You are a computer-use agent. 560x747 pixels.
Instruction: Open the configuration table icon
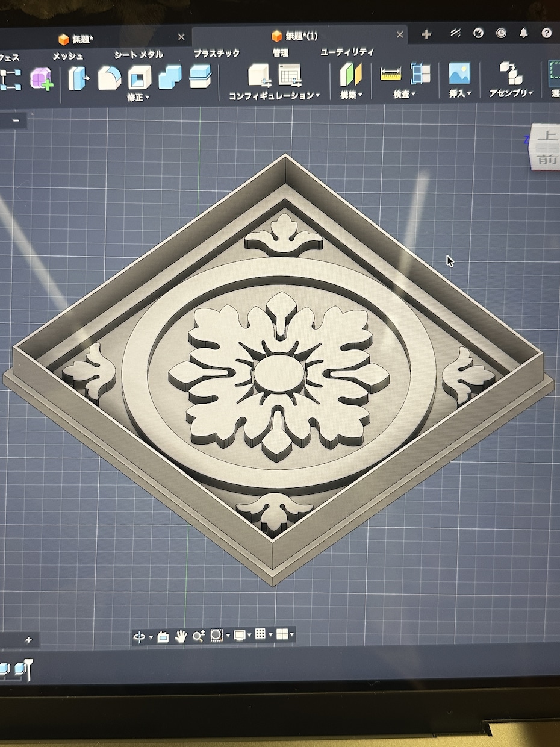click(x=290, y=75)
